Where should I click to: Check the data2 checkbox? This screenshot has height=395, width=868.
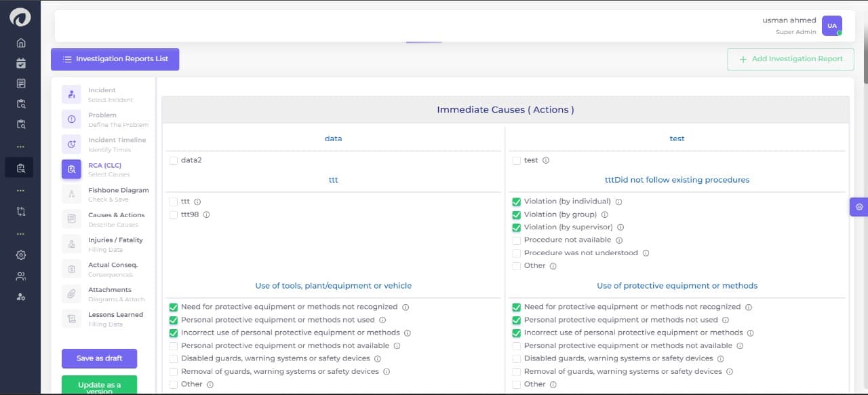[172, 160]
